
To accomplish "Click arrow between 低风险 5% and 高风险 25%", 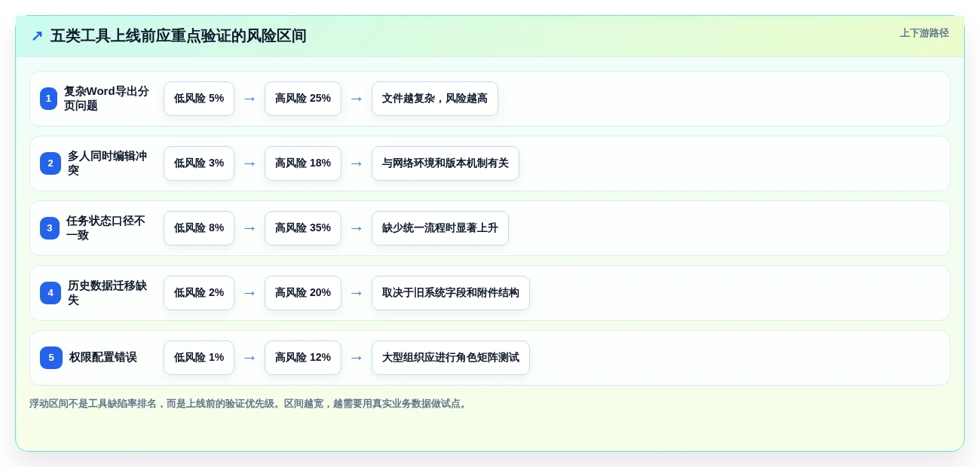I will tap(250, 99).
